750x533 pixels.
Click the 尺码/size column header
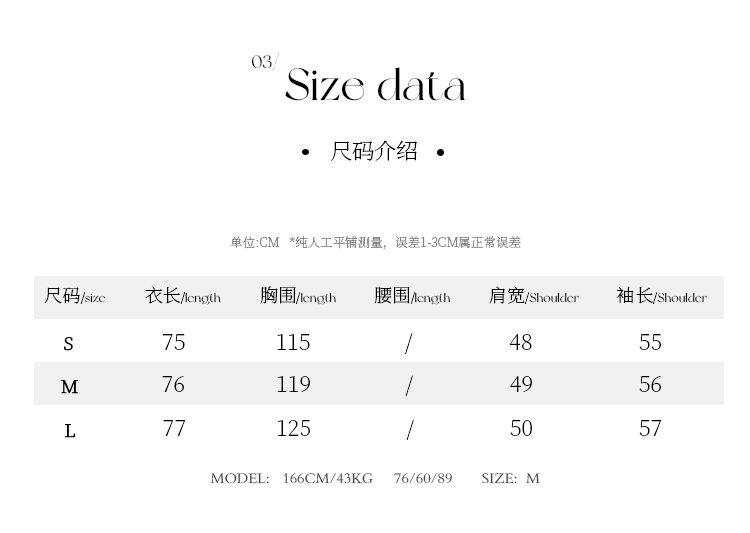pos(75,297)
